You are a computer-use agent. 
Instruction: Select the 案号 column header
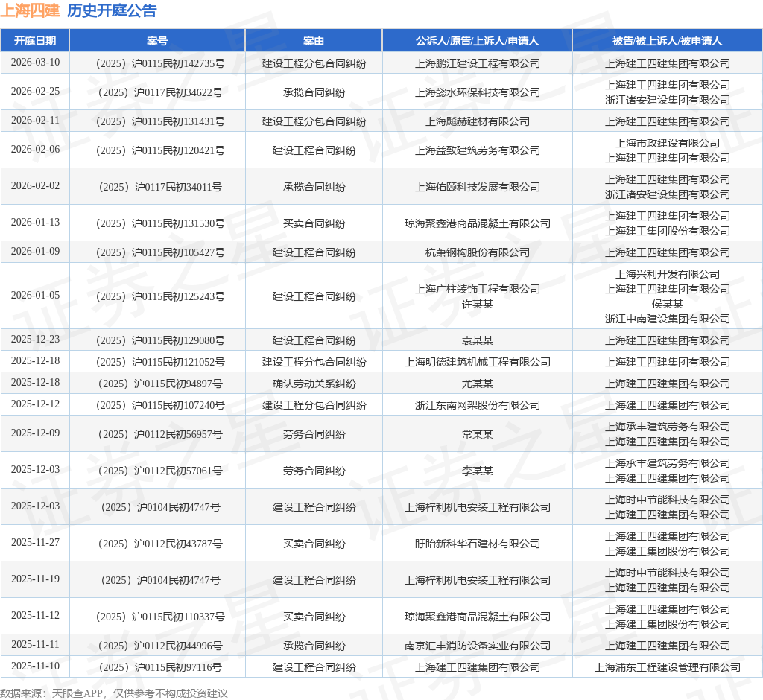[x=157, y=41]
